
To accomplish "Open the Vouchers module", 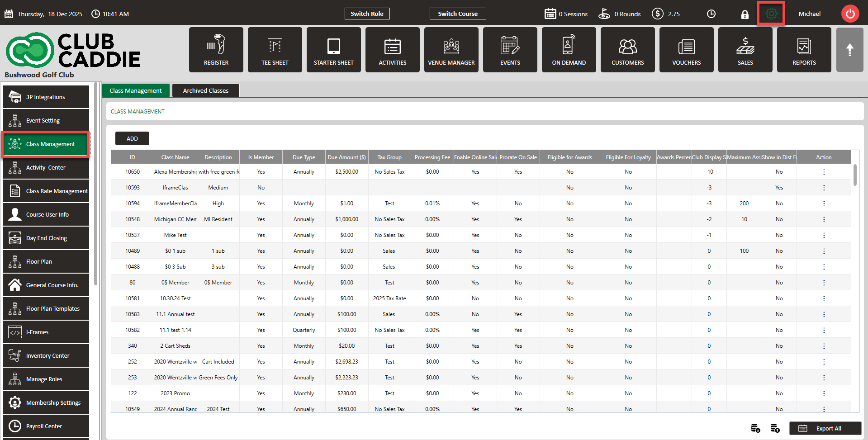I will (x=686, y=50).
